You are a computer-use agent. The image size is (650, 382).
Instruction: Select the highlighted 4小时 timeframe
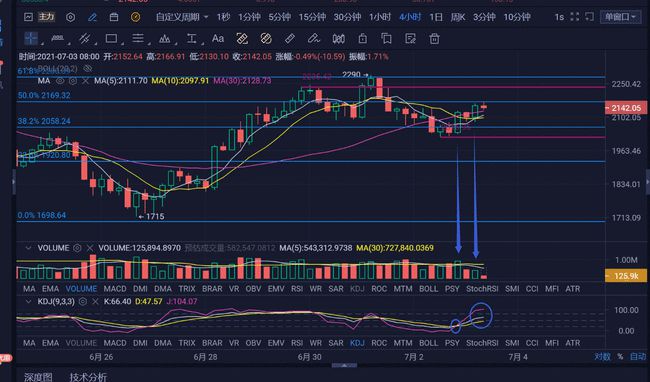[x=410, y=17]
